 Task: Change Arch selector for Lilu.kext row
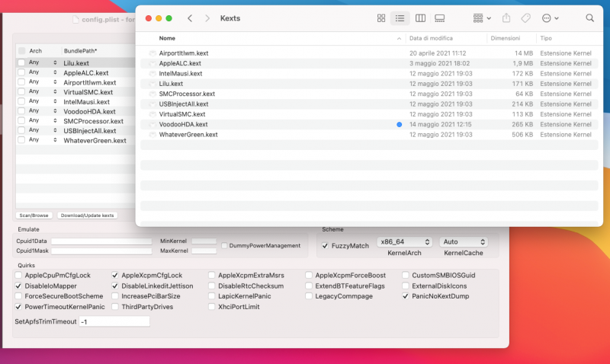pos(43,62)
